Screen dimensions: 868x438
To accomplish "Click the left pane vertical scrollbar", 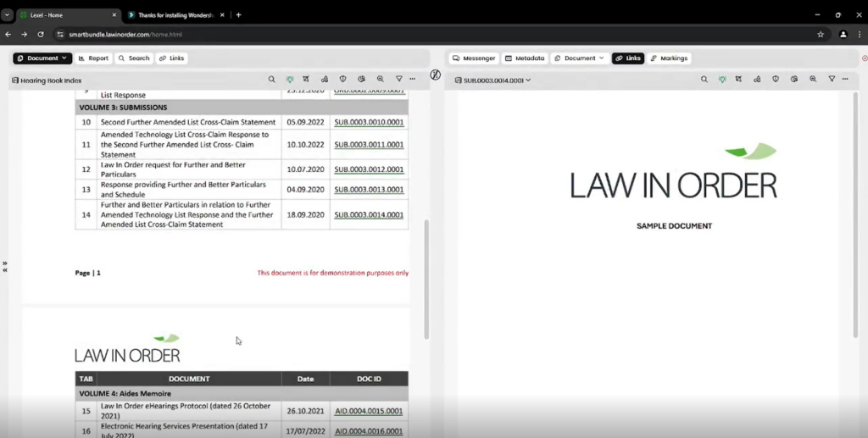I will coord(426,280).
